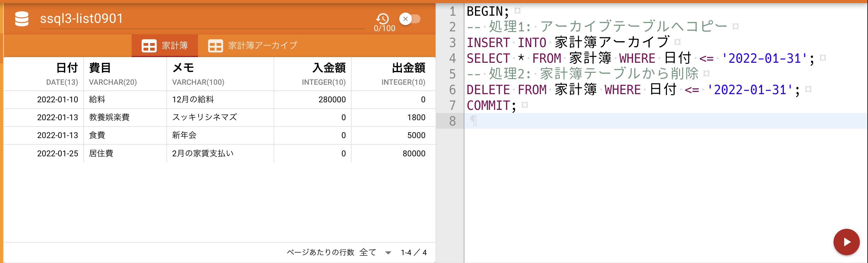Select the 280000 deposit cell

[x=313, y=99]
